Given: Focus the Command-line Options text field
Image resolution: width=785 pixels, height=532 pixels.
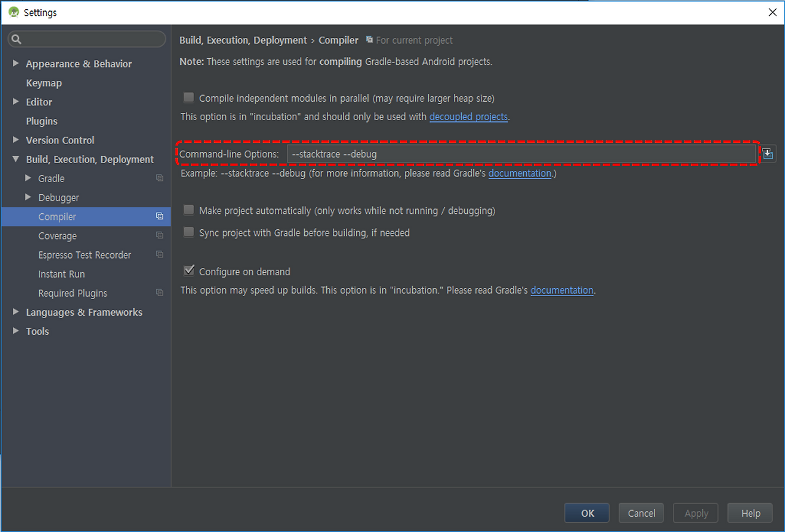Looking at the screenshot, I should [521, 154].
